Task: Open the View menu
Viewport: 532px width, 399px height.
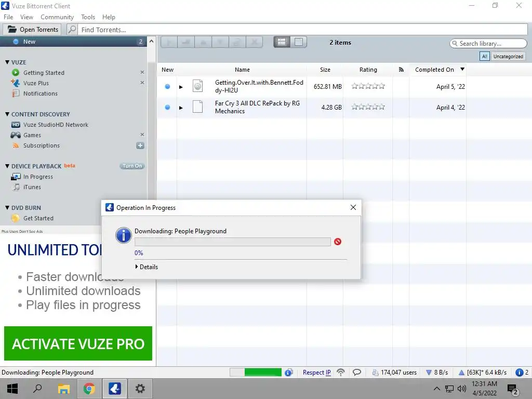Action: 26,17
